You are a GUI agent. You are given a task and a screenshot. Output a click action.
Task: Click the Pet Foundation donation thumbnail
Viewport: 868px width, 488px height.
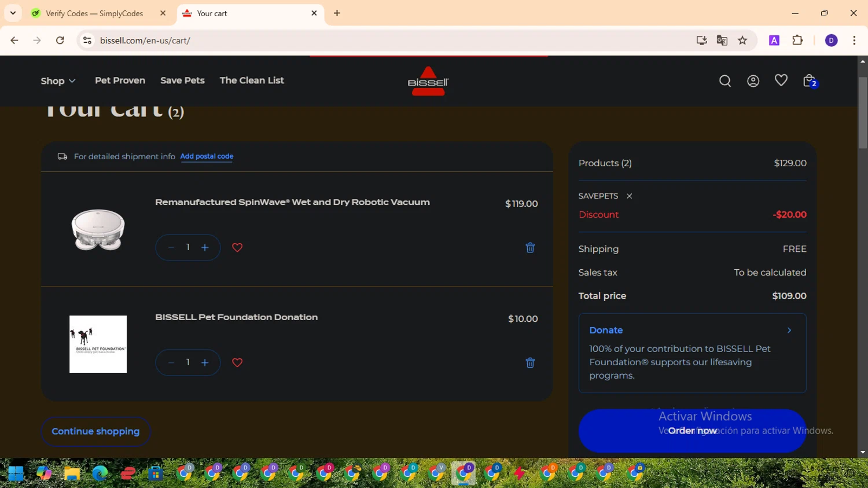[x=98, y=344]
